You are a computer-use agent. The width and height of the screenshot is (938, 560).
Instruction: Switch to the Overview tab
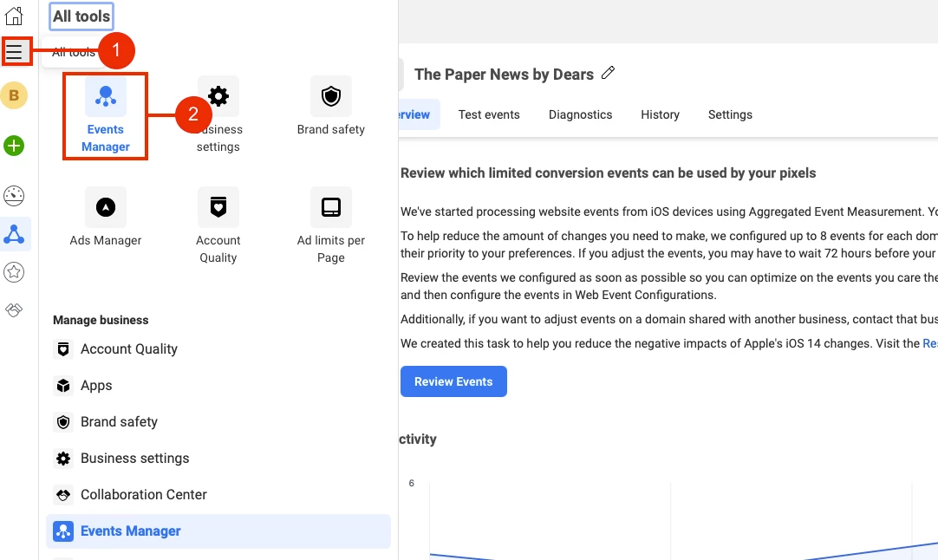[x=420, y=114]
